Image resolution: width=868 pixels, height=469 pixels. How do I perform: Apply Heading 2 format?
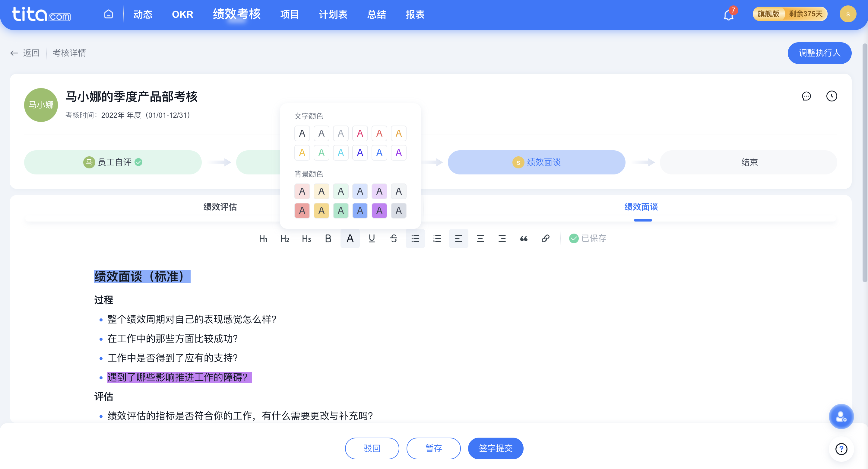click(x=285, y=239)
